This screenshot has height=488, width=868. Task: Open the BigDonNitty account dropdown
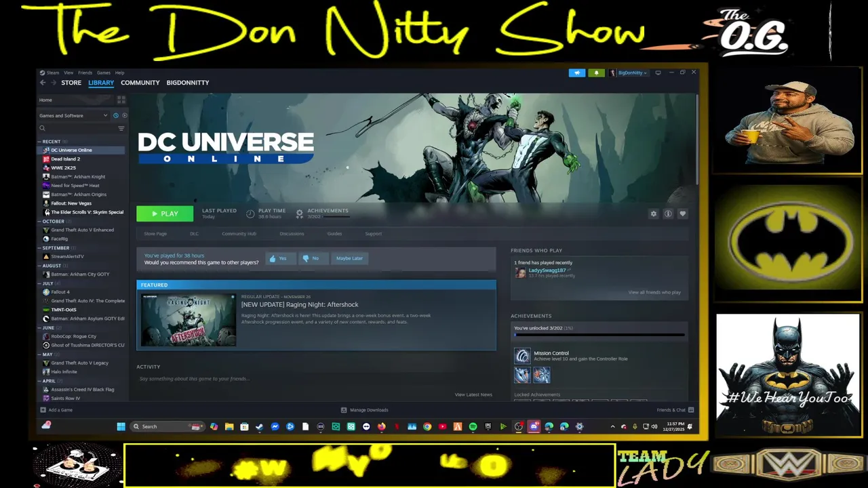click(x=629, y=73)
